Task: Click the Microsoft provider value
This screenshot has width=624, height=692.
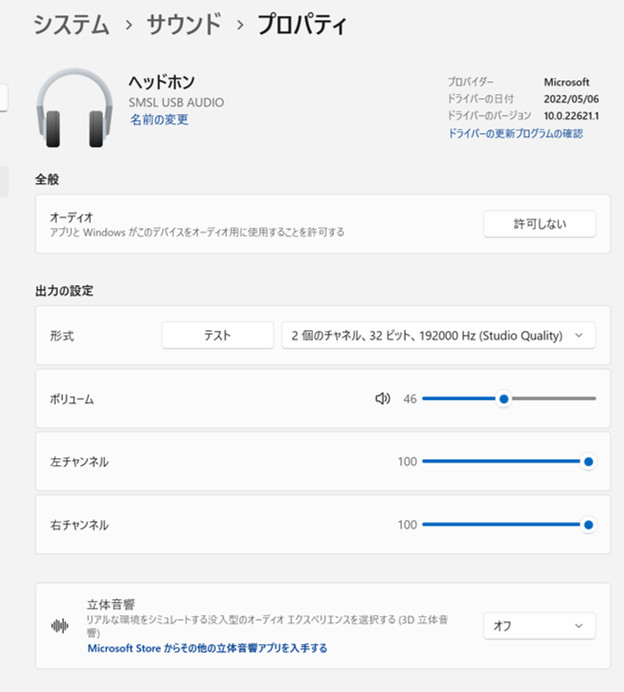Action: [567, 82]
